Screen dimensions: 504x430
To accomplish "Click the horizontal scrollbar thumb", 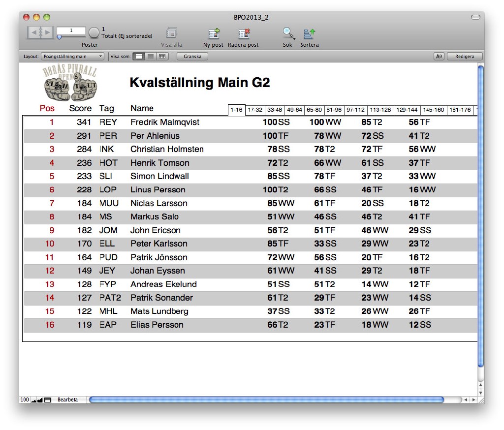I will [266, 400].
